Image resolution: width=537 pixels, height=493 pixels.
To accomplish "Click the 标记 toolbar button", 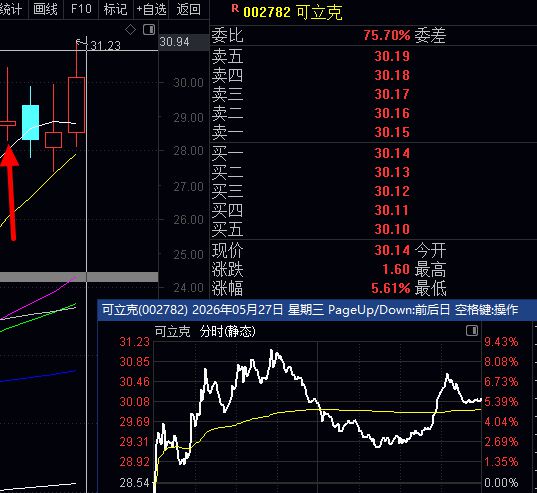I will (115, 9).
